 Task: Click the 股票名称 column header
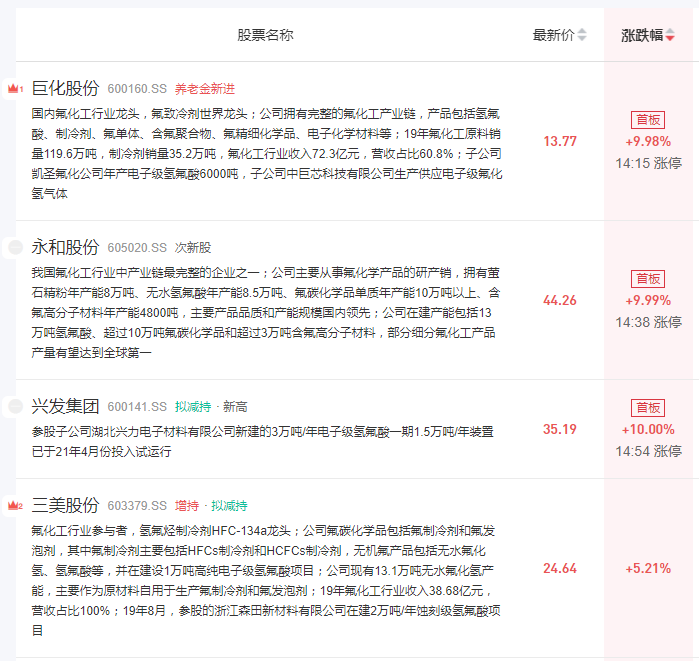265,35
